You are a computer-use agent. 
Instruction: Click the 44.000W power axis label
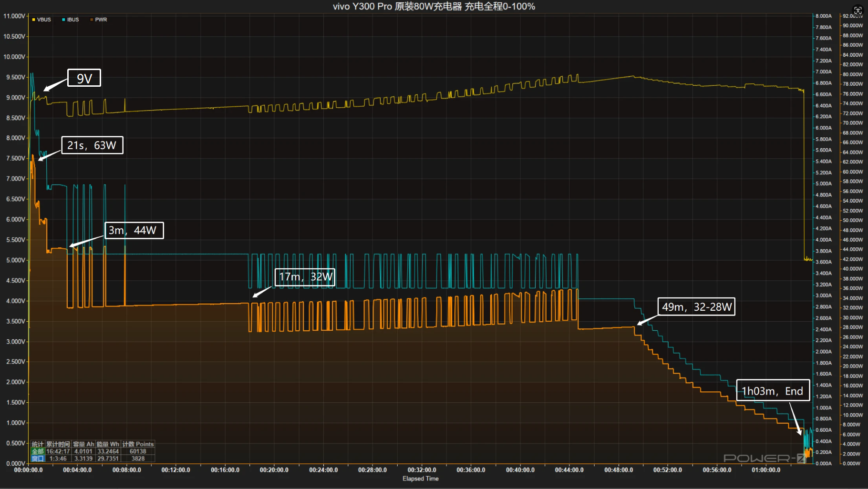(x=853, y=249)
